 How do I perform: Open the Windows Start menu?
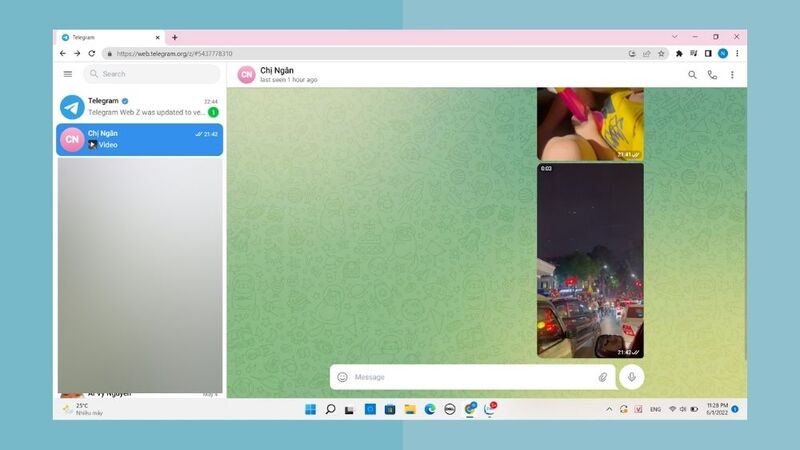pyautogui.click(x=310, y=409)
